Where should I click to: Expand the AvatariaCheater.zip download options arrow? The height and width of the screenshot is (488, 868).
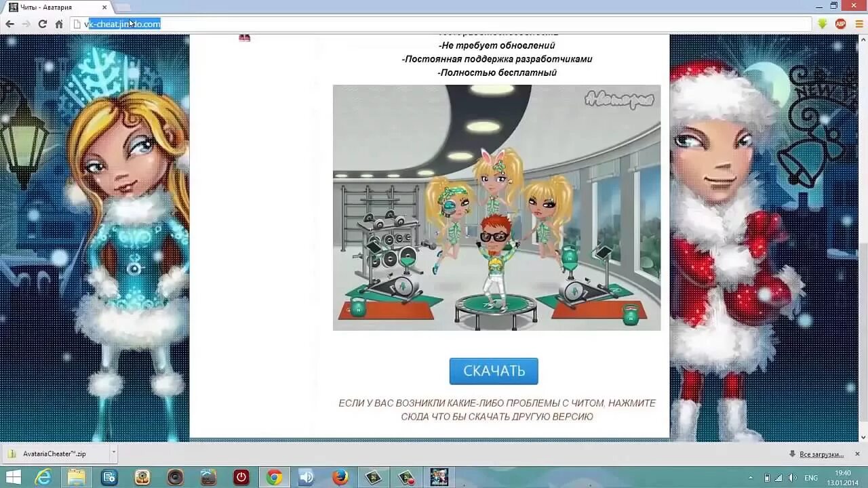click(x=113, y=453)
